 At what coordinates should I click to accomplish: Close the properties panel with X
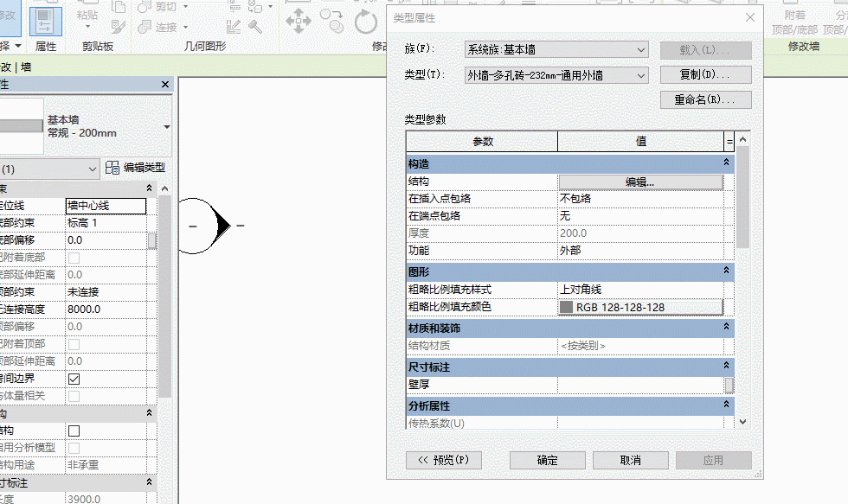tap(165, 84)
